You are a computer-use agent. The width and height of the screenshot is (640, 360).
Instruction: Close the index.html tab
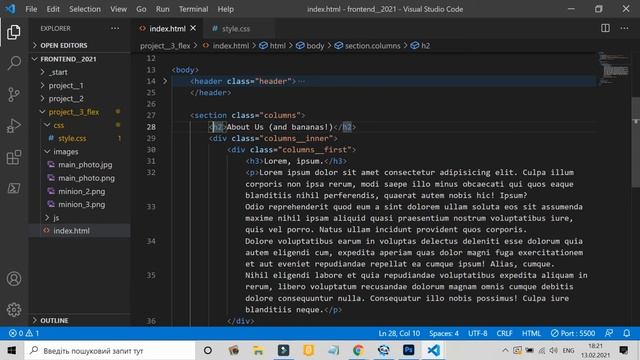(193, 28)
